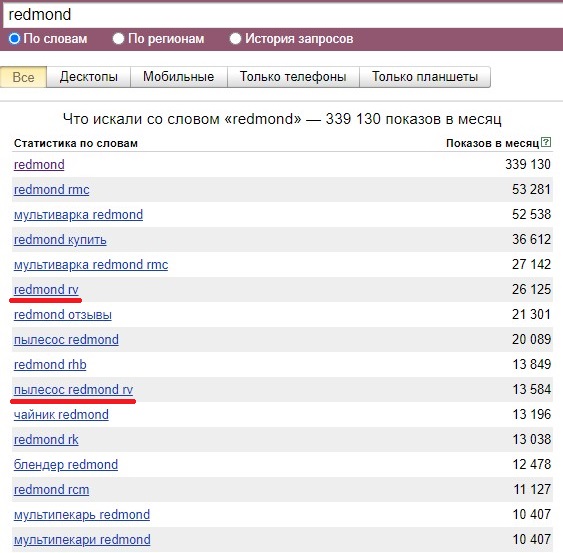Click 10 407 in the мультипекарь redmond row
Image resolution: width=563 pixels, height=553 pixels.
[532, 515]
